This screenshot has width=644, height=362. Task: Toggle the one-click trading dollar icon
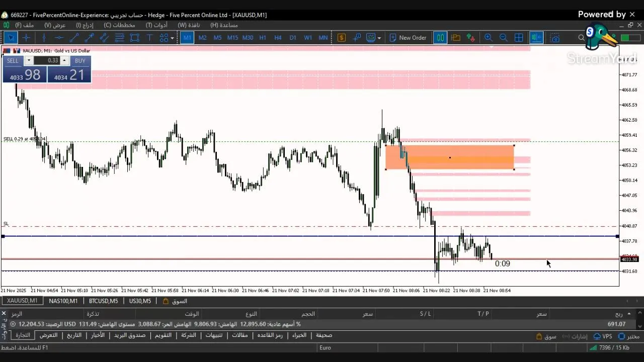pos(342,38)
